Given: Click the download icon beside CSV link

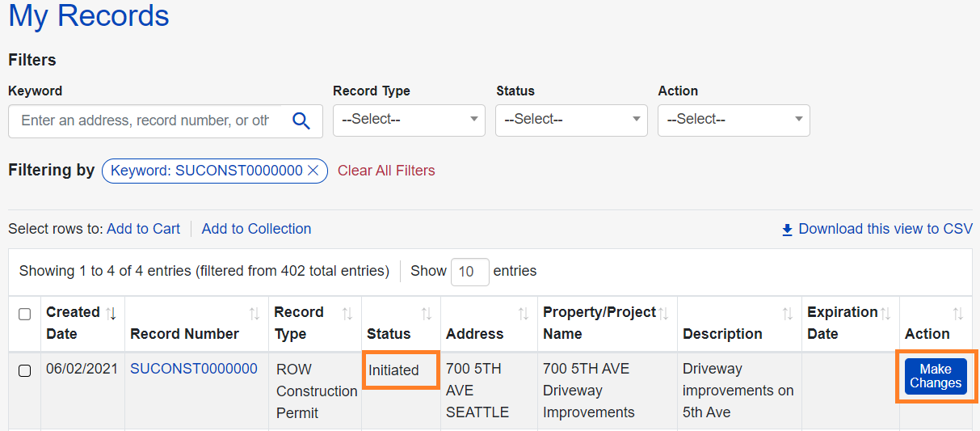Looking at the screenshot, I should pyautogui.click(x=787, y=230).
